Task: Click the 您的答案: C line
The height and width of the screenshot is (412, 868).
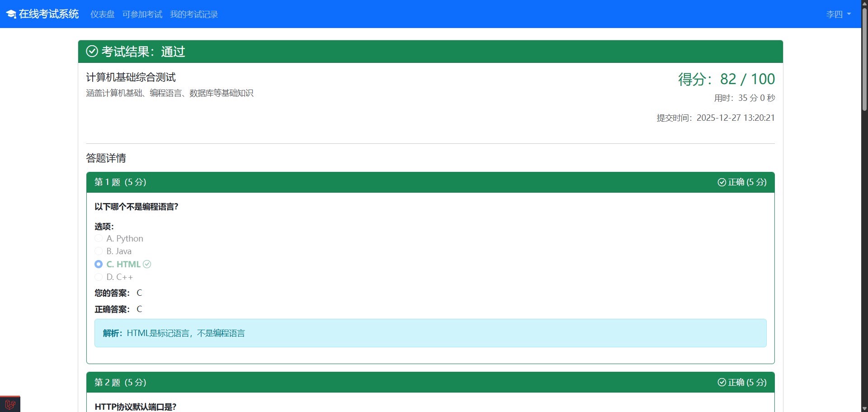Action: pos(118,293)
